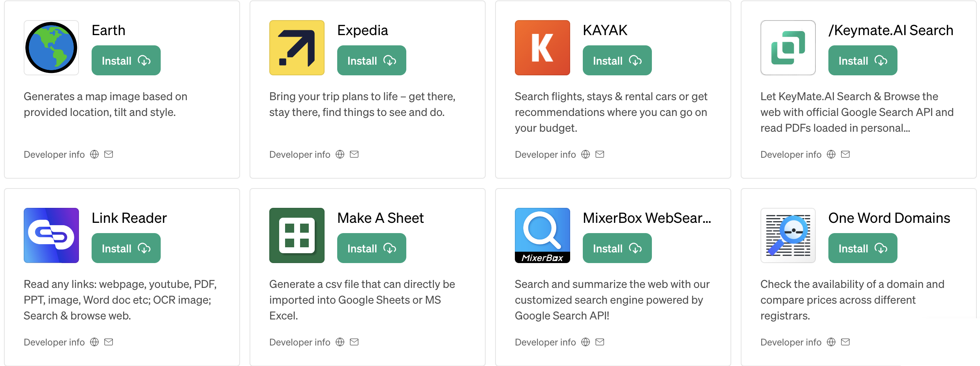Click the One Word Domains logo
The width and height of the screenshot is (980, 366).
(x=788, y=235)
